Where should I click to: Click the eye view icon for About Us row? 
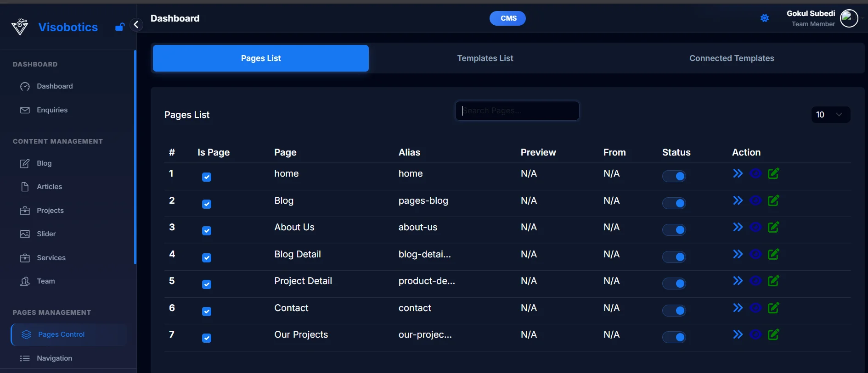tap(755, 227)
